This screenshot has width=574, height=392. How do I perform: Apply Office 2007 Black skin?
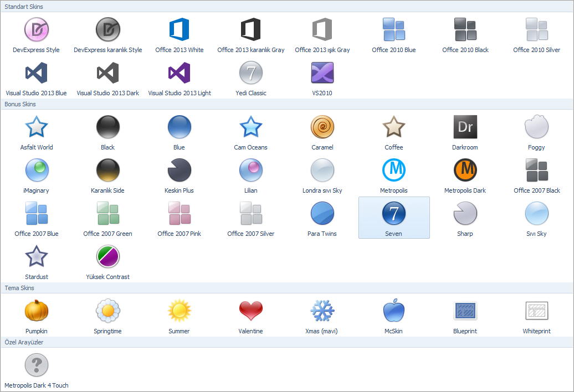tap(537, 175)
